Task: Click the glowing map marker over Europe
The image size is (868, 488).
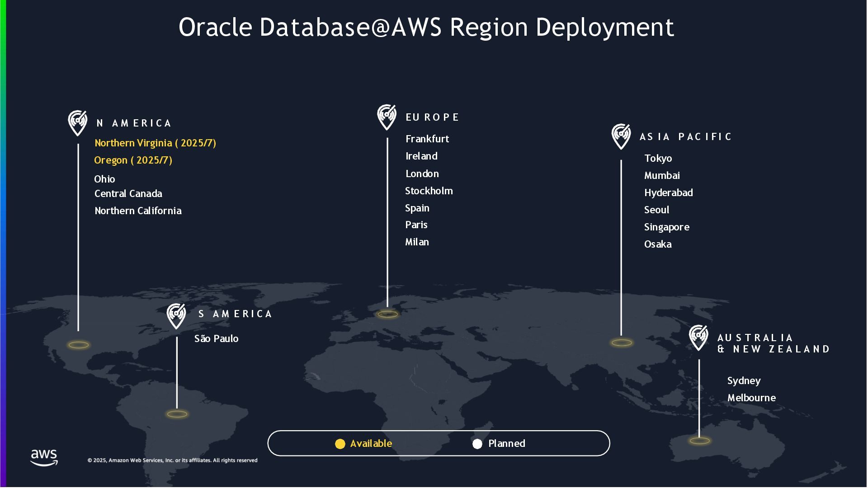Action: 387,314
